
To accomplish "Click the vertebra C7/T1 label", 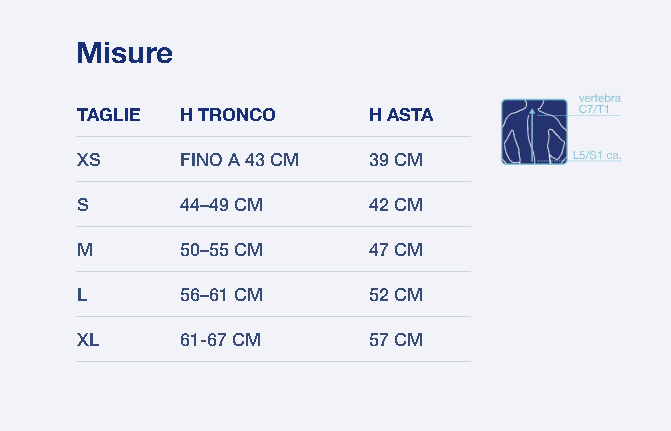I will pos(600,104).
